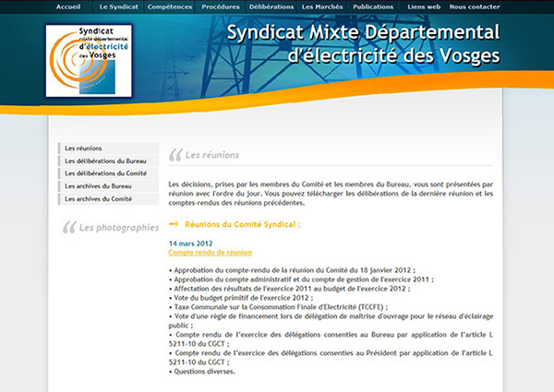Image resolution: width=554 pixels, height=392 pixels.
Task: Click the orange arrow before Réunions du Comité Syndical
Action: tap(174, 224)
